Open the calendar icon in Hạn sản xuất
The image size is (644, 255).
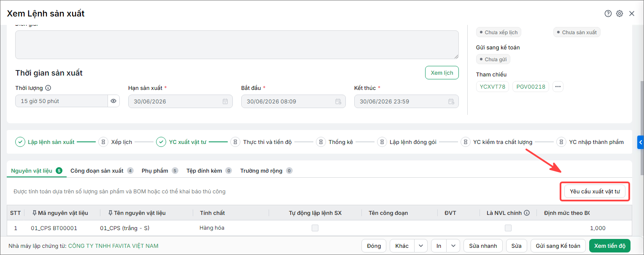coord(225,101)
